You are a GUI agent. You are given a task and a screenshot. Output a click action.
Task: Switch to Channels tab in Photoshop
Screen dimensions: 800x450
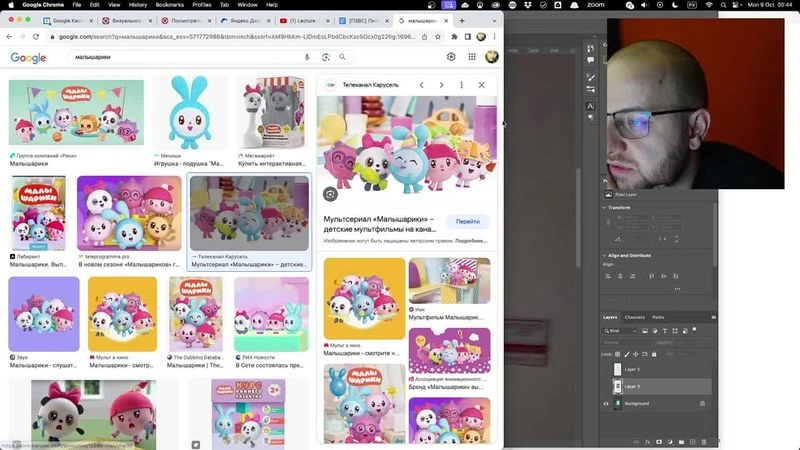click(x=635, y=317)
